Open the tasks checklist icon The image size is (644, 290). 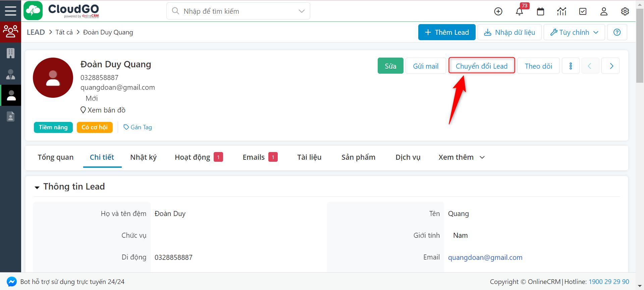click(x=583, y=11)
